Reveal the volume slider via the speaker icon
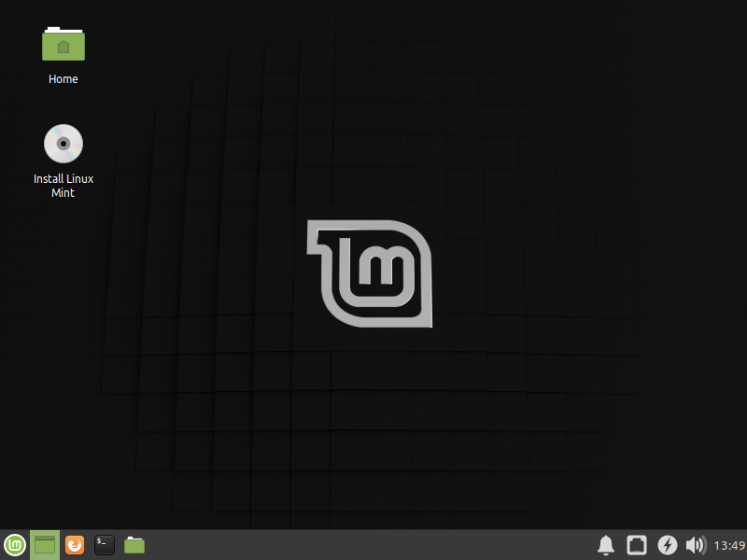Image resolution: width=747 pixels, height=560 pixels. (x=695, y=544)
